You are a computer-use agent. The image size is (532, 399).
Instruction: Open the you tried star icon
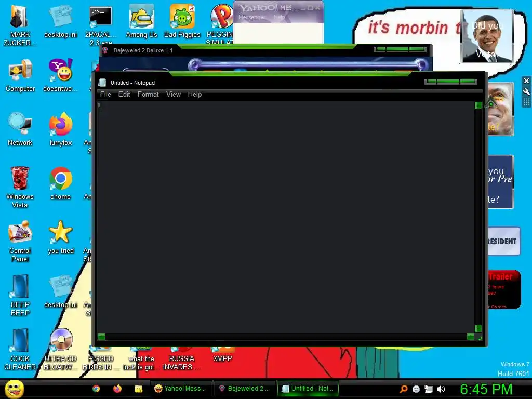[60, 237]
